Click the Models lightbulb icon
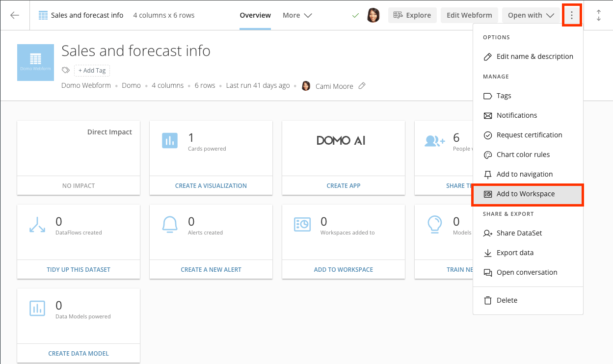 coord(435,225)
